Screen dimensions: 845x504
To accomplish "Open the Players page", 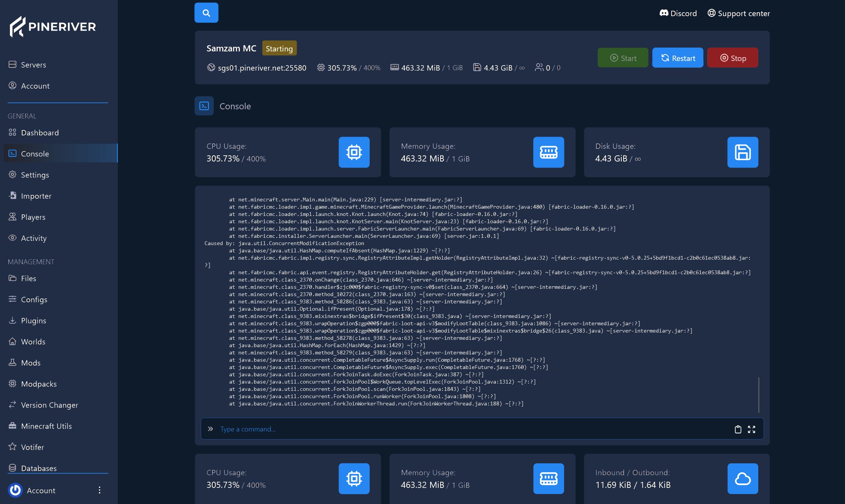I will pyautogui.click(x=33, y=217).
